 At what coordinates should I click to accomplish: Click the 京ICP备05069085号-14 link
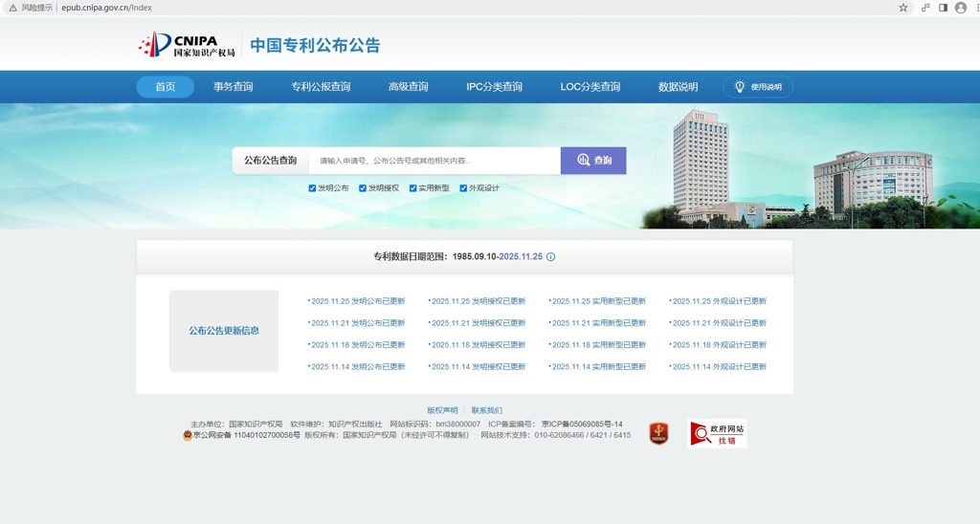coord(582,424)
